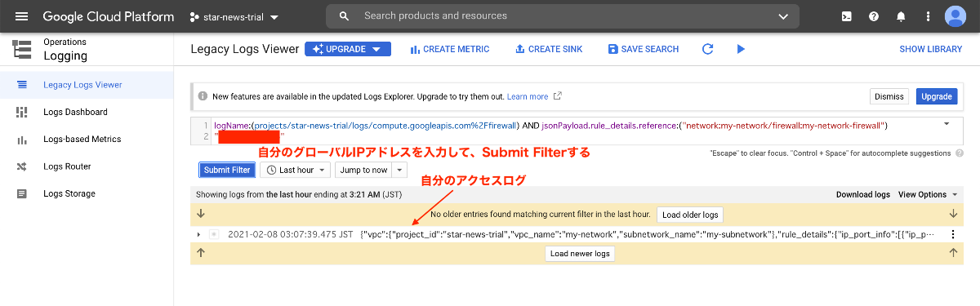The height and width of the screenshot is (306, 980).
Task: Click the Logs Storage document icon
Action: click(22, 193)
